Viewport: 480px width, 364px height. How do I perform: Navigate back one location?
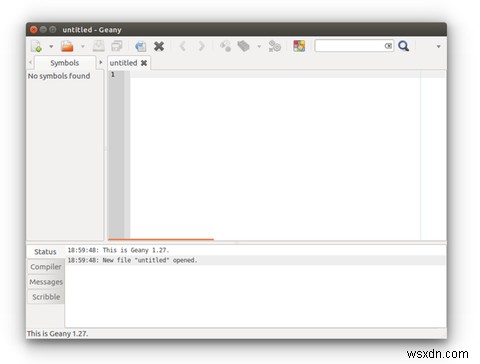point(183,46)
